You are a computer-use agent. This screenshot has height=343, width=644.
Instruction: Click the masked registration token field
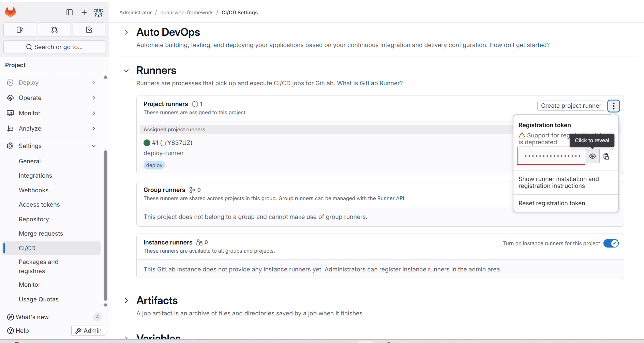[552, 156]
